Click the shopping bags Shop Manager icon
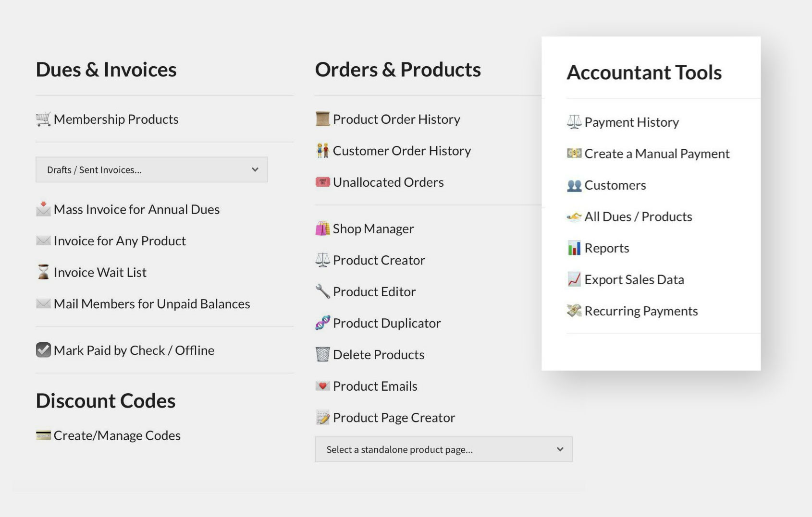This screenshot has width=812, height=517. click(322, 228)
